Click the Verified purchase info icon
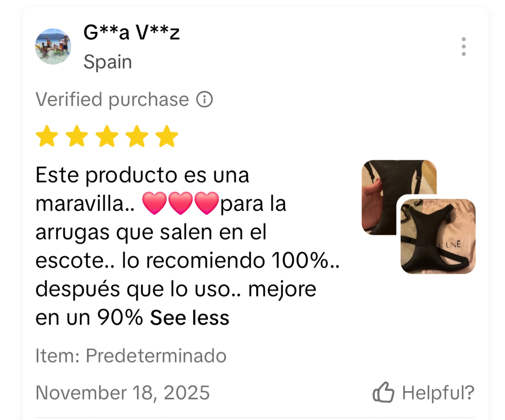The width and height of the screenshot is (505, 420). (204, 99)
